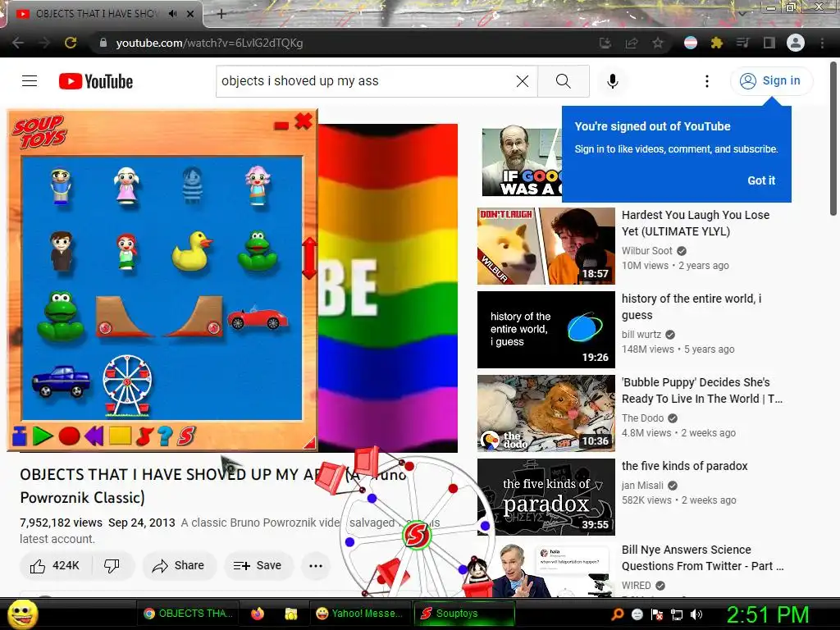Clear the search query with X
Viewport: 840px width, 630px height.
pyautogui.click(x=523, y=81)
